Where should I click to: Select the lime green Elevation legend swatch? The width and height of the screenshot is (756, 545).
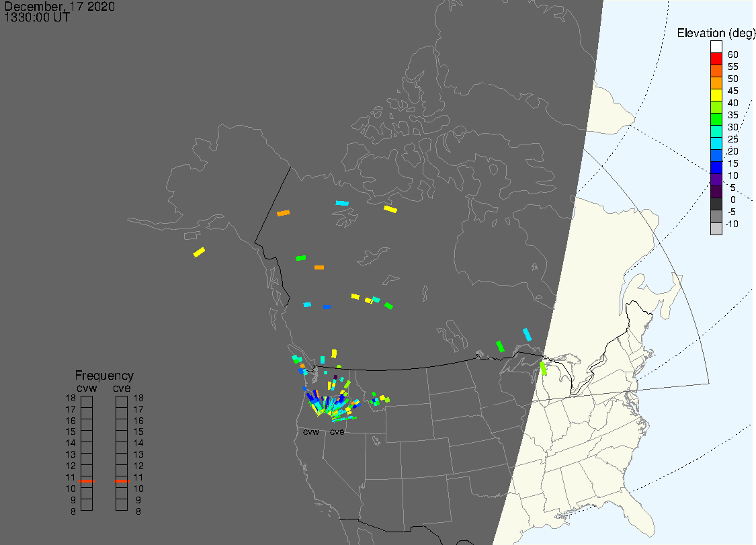[x=716, y=107]
